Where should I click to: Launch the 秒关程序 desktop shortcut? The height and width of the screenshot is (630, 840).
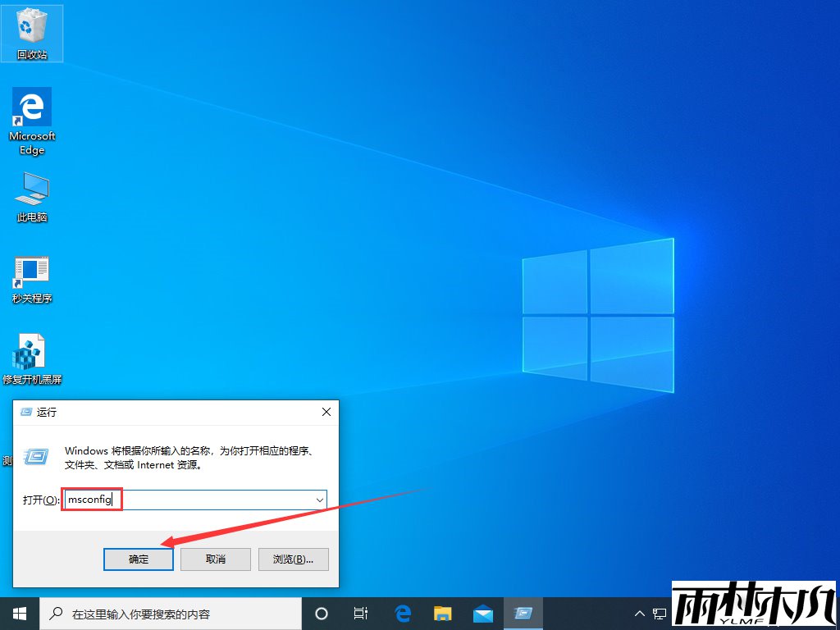tap(31, 271)
